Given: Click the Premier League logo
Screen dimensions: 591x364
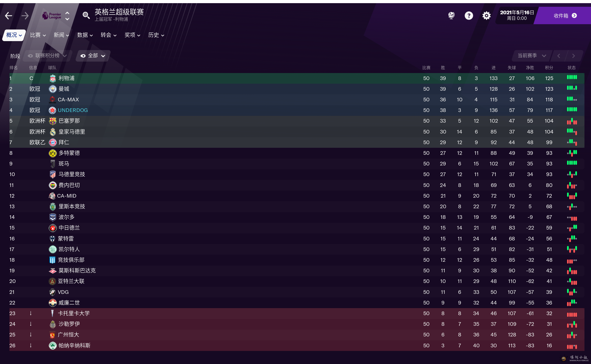Looking at the screenshot, I should 52,16.
